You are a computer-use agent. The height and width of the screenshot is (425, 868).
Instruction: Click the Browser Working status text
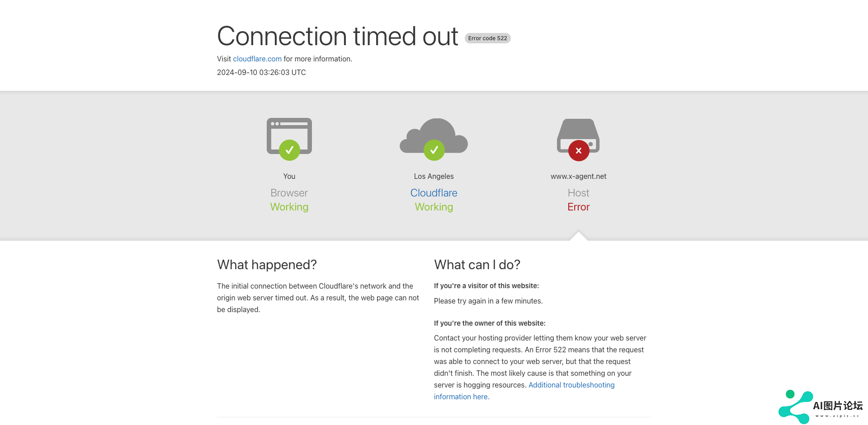click(289, 207)
